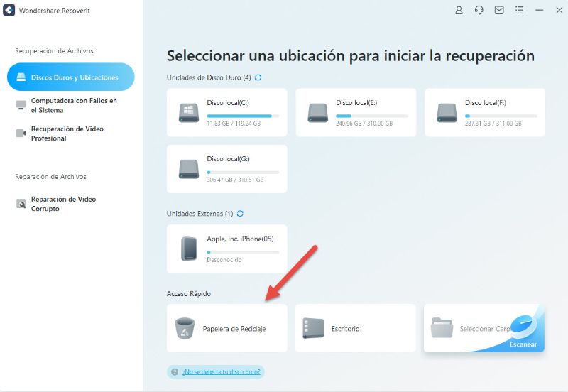Open Computadora con Fallos en el Sistema
This screenshot has height=392, width=568.
tap(74, 105)
